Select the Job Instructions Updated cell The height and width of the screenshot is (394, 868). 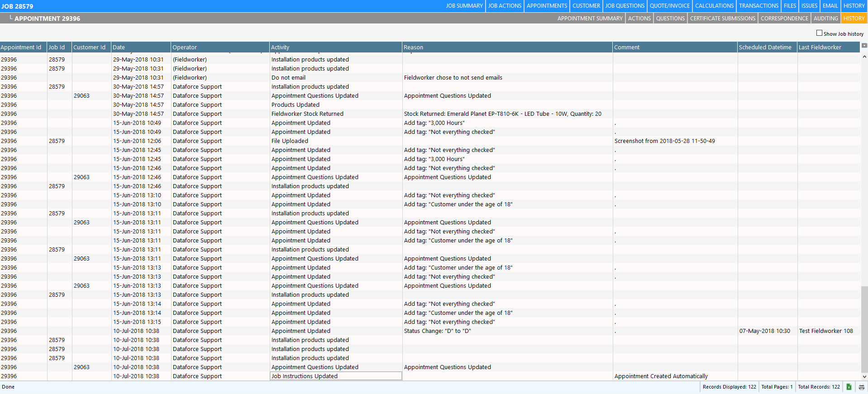pos(335,376)
